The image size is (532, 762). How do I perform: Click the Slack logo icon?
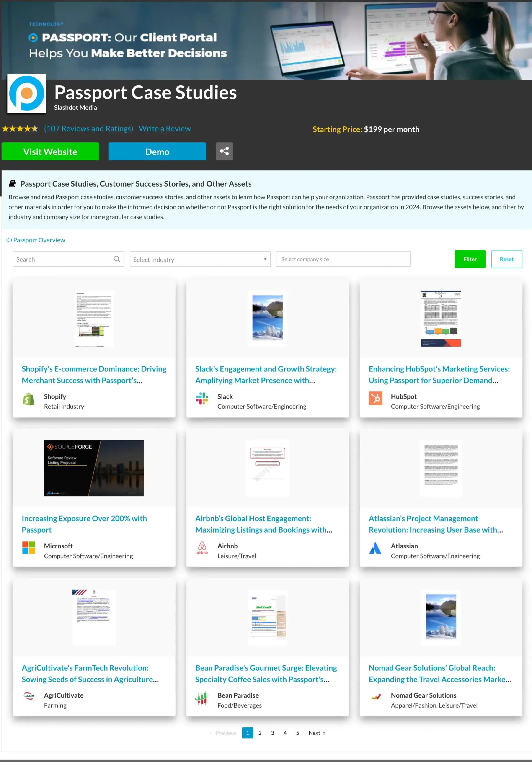(202, 398)
